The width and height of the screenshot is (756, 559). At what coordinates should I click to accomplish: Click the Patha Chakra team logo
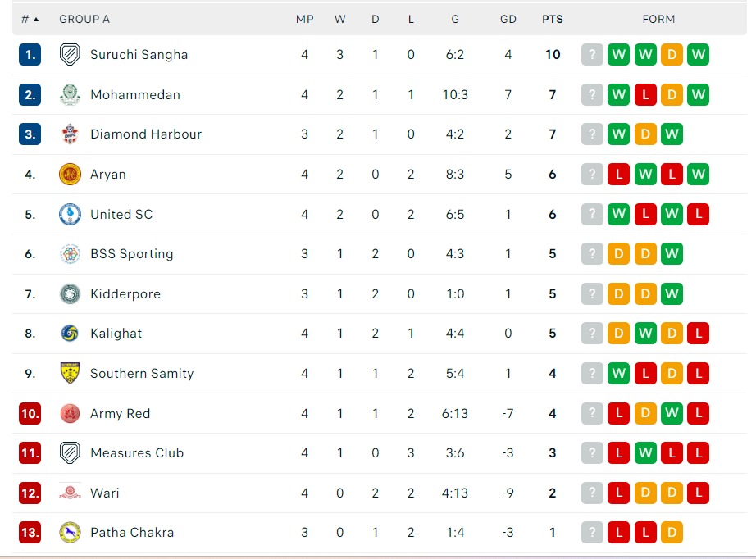pos(70,533)
